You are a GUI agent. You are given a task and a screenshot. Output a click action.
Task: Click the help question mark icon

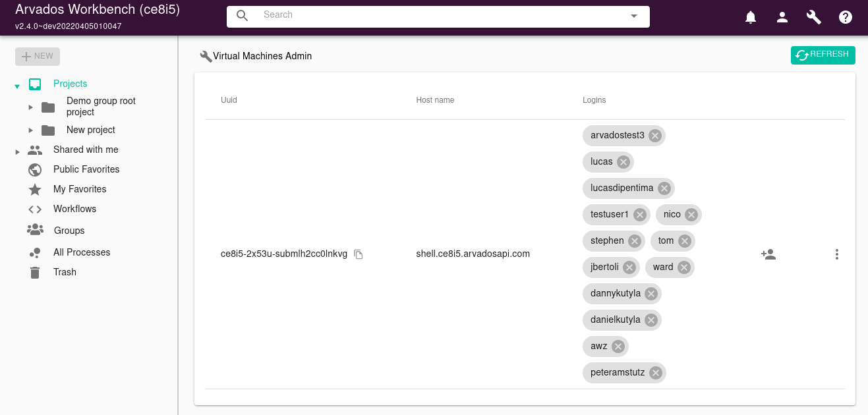pyautogui.click(x=846, y=18)
